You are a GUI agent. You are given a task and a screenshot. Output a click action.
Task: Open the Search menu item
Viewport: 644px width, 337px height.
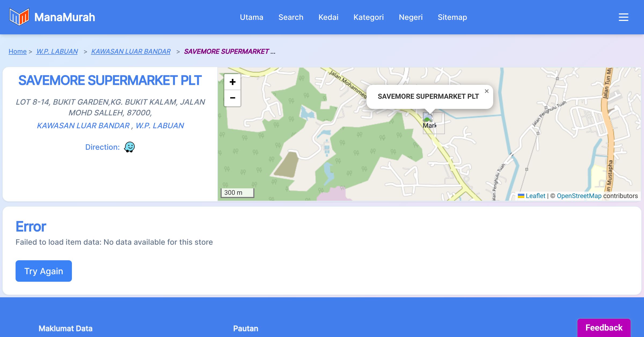click(291, 17)
